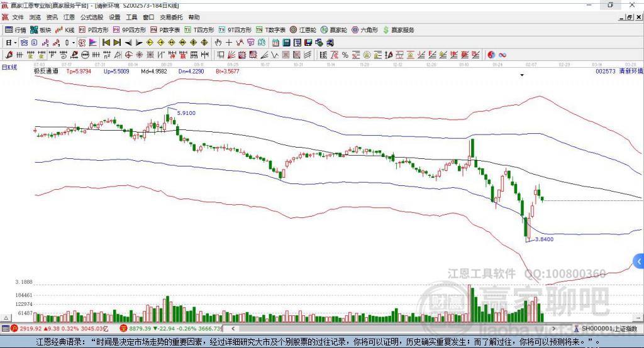The height and width of the screenshot is (348, 644).
Task: Jump to first bar with green start arrow
Action: pos(106,43)
